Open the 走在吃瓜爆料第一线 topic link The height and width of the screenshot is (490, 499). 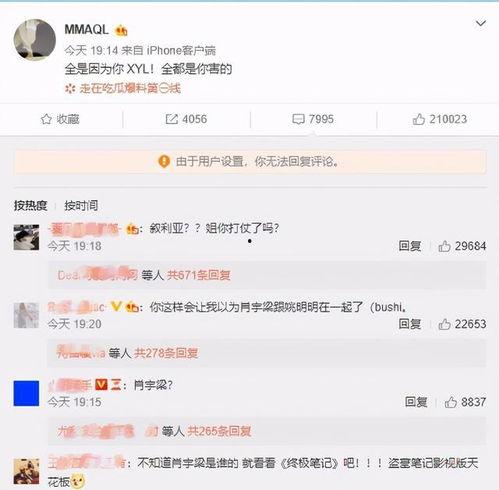[130, 89]
